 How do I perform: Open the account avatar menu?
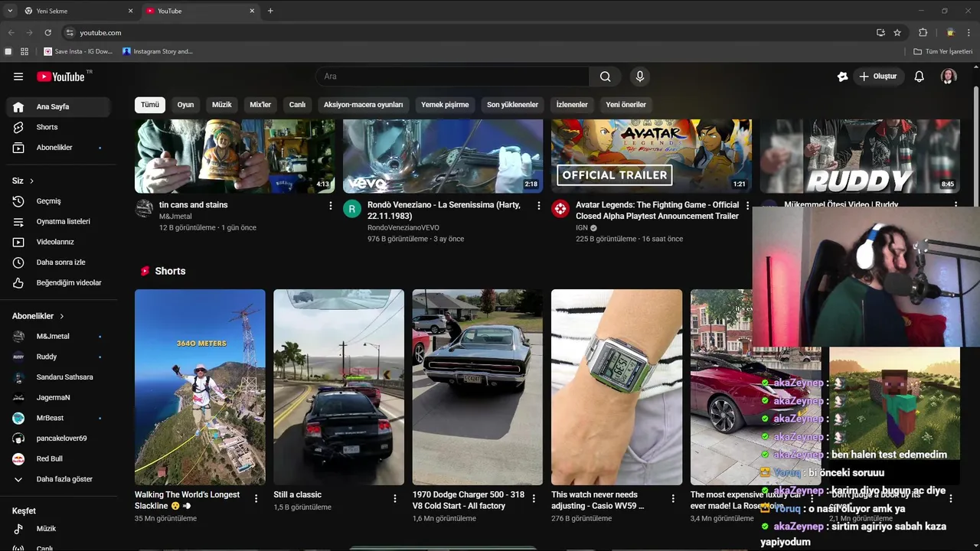pyautogui.click(x=949, y=77)
